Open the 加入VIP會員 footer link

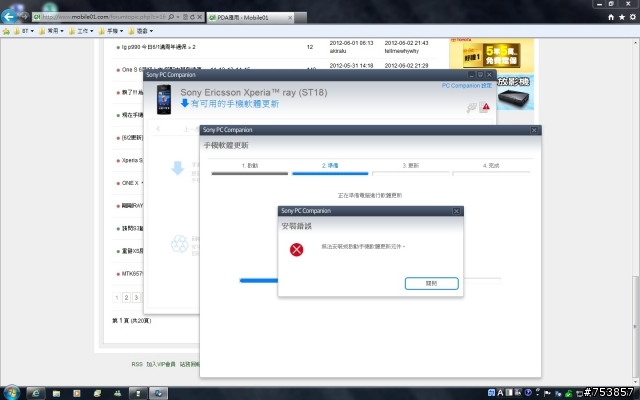pos(161,364)
